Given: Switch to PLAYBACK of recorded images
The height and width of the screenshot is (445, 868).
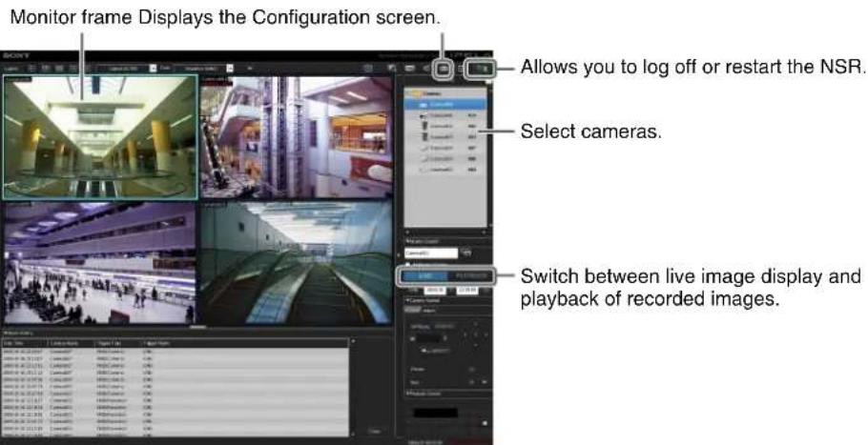Looking at the screenshot, I should pyautogui.click(x=469, y=275).
